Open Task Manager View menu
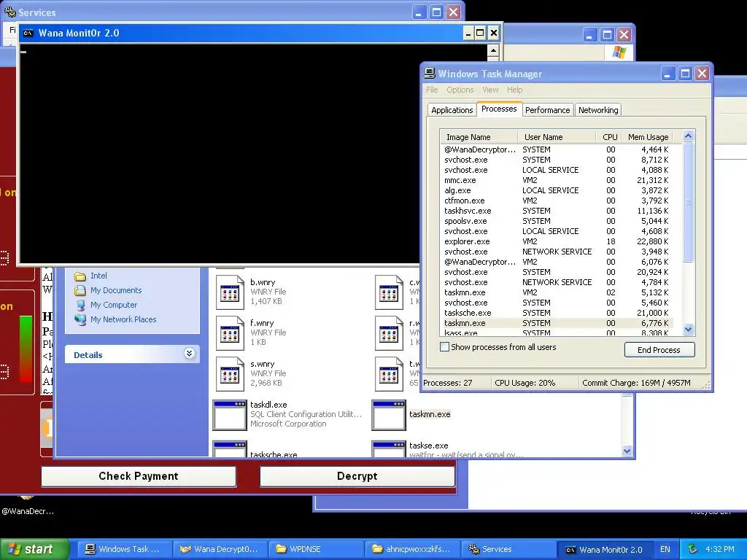Viewport: 747px width, 560px height. pos(490,90)
